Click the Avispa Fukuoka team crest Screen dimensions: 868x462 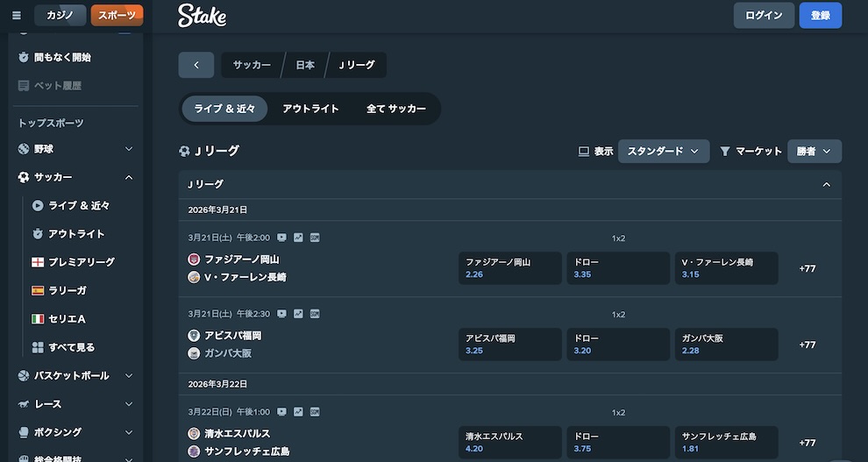(194, 335)
